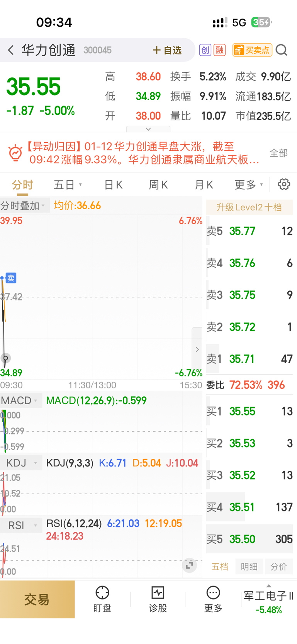Tap the signal strength bars icon

pyautogui.click(x=220, y=22)
